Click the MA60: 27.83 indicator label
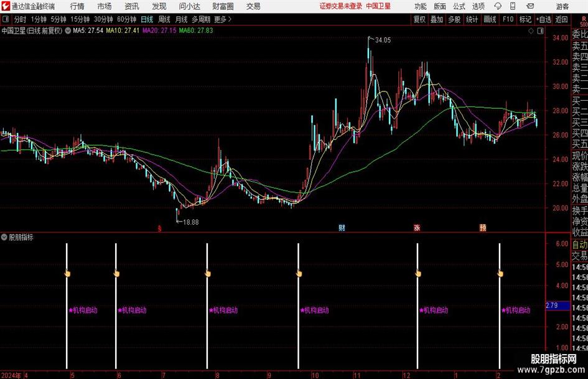 [x=196, y=30]
